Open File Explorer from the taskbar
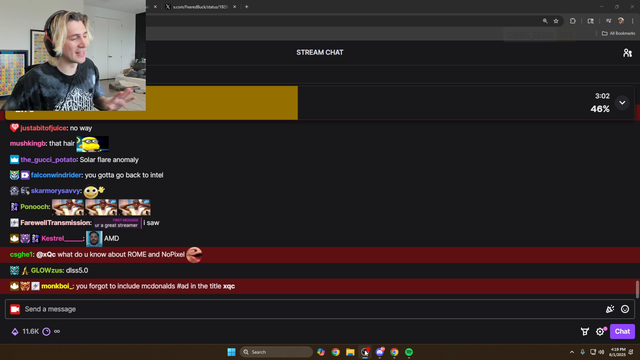The image size is (640, 360). 350,352
